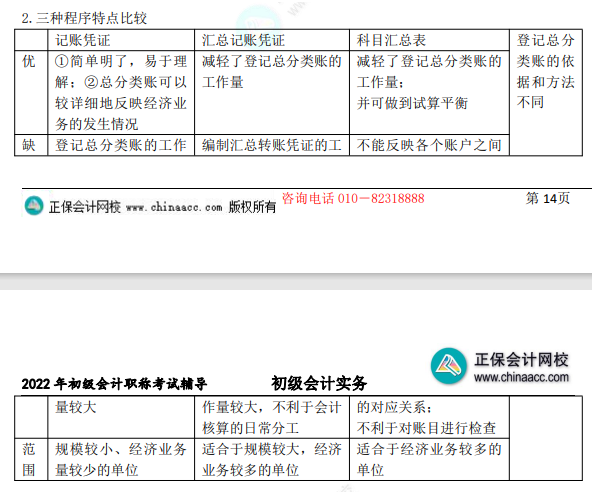Screen dimensions: 592x492
Task: Click the right column text '登记总分'
Action: click(x=546, y=40)
